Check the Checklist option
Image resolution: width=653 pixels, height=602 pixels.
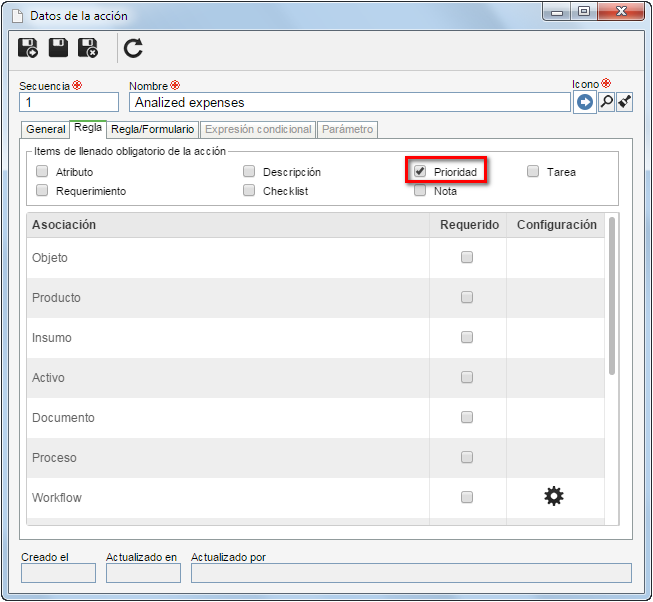(249, 190)
